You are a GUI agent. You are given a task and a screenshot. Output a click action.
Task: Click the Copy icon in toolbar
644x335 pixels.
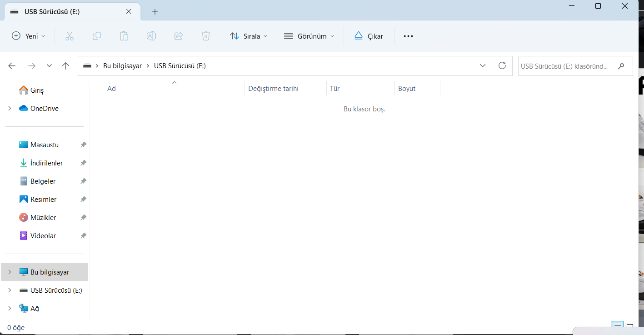click(97, 36)
